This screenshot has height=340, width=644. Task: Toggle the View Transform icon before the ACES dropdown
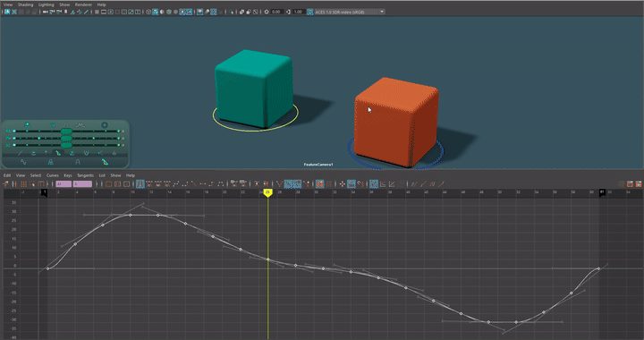click(310, 12)
